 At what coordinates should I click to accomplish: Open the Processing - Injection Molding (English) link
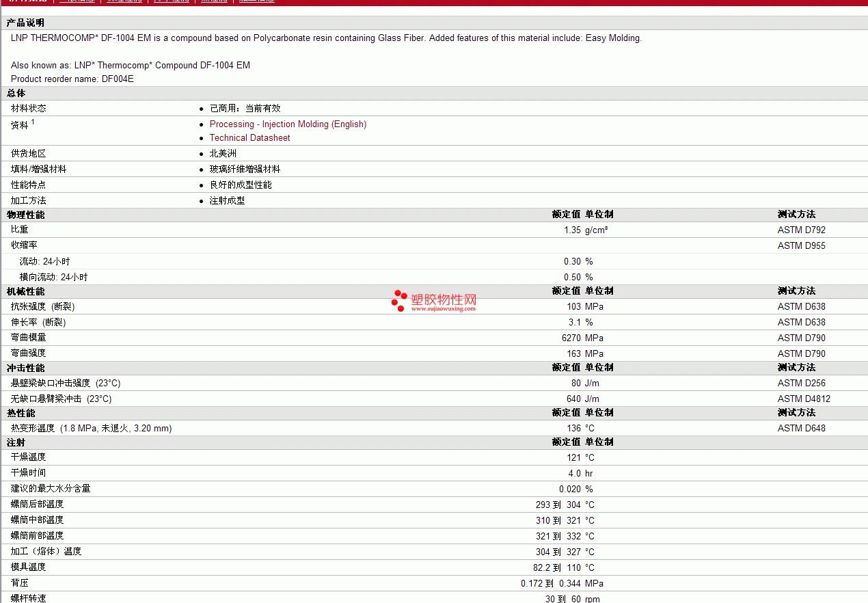pyautogui.click(x=288, y=124)
